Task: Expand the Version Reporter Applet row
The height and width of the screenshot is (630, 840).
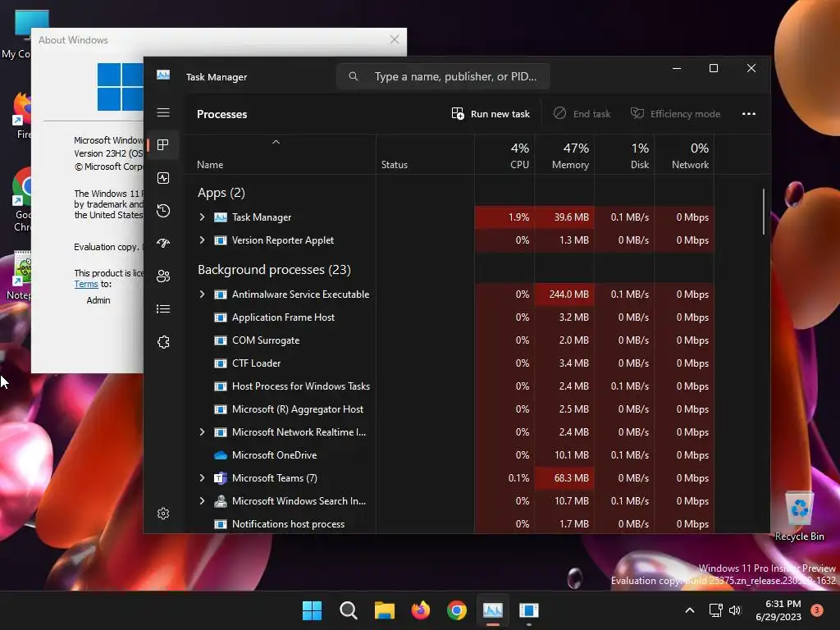Action: point(202,240)
